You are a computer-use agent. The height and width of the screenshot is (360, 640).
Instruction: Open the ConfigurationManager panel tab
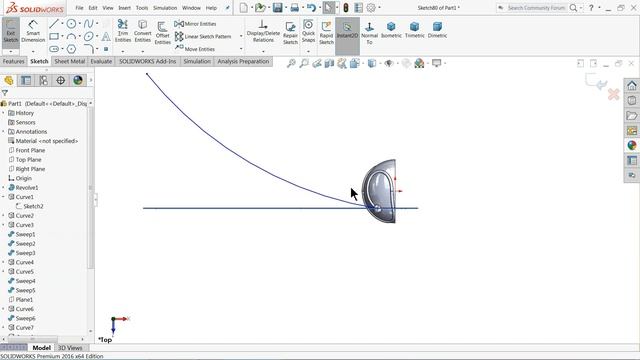pos(43,80)
